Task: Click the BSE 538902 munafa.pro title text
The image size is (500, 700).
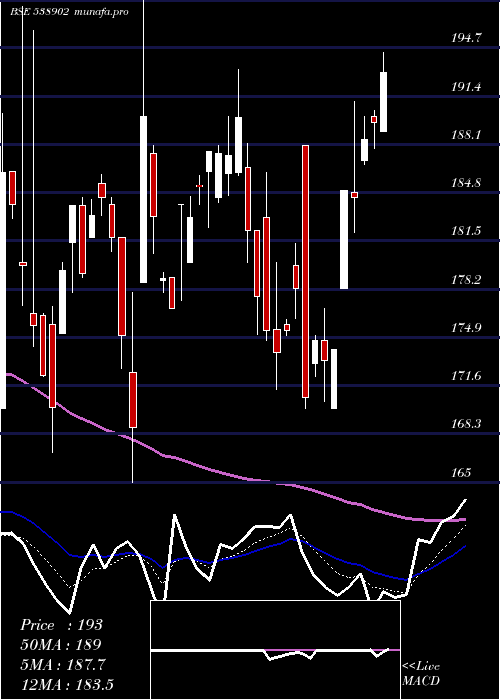Action: [70, 12]
